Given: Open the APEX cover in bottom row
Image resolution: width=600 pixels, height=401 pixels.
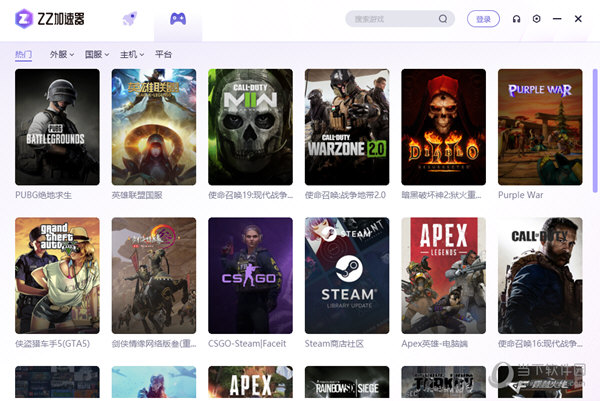Looking at the screenshot, I should pos(251,382).
